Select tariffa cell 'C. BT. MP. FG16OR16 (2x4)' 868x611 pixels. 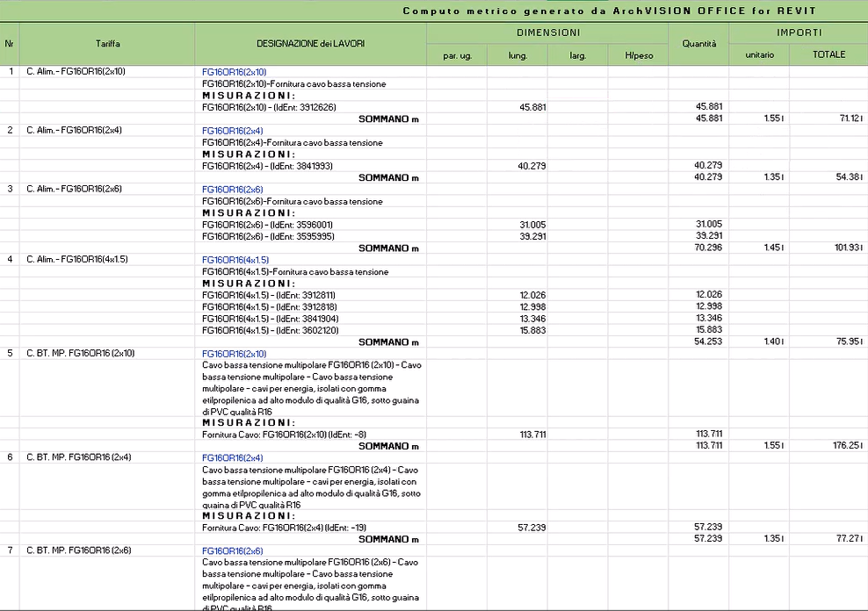pos(78,457)
